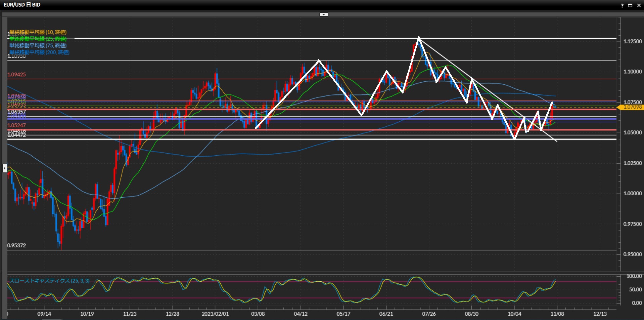This screenshot has width=644, height=320.
Task: Click the 1.05247 red line label
Action: point(16,125)
